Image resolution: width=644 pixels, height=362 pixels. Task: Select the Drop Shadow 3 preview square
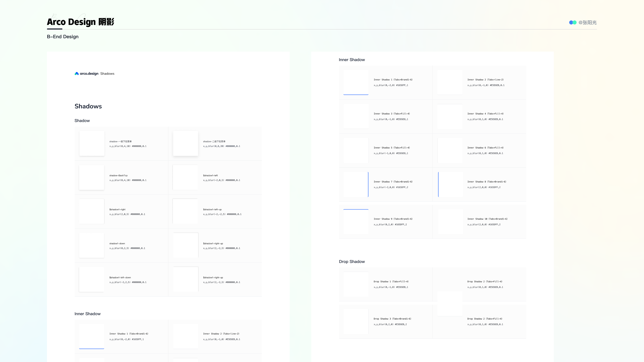[x=356, y=321]
